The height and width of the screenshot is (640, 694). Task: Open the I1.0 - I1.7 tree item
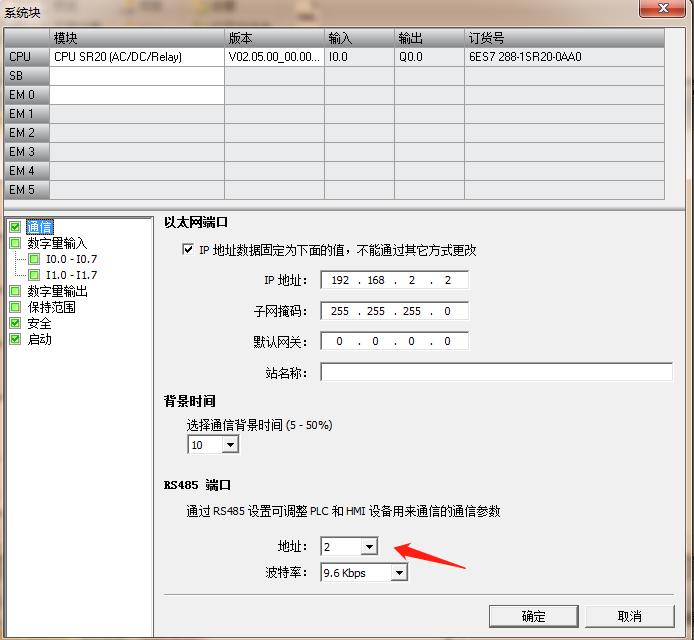tap(71, 275)
